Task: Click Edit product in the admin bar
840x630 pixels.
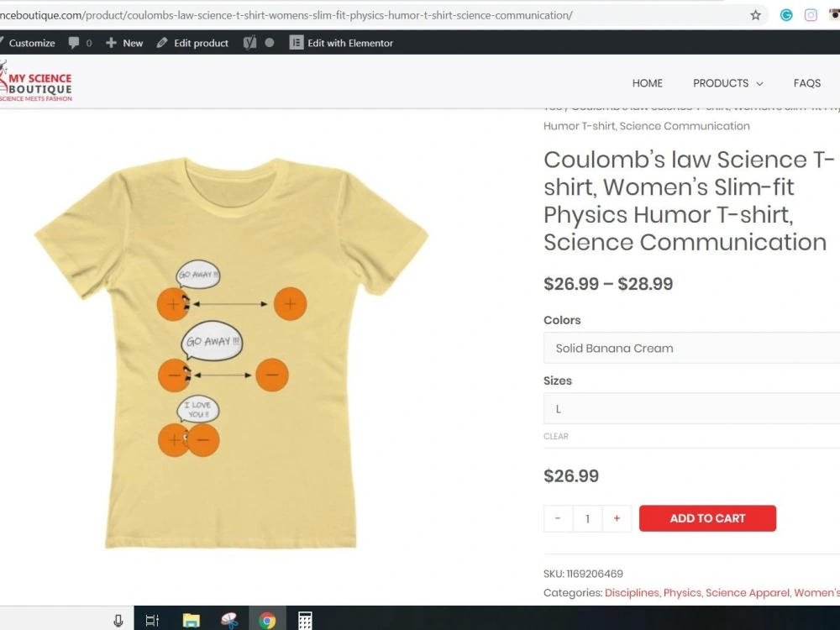Action: (x=192, y=43)
